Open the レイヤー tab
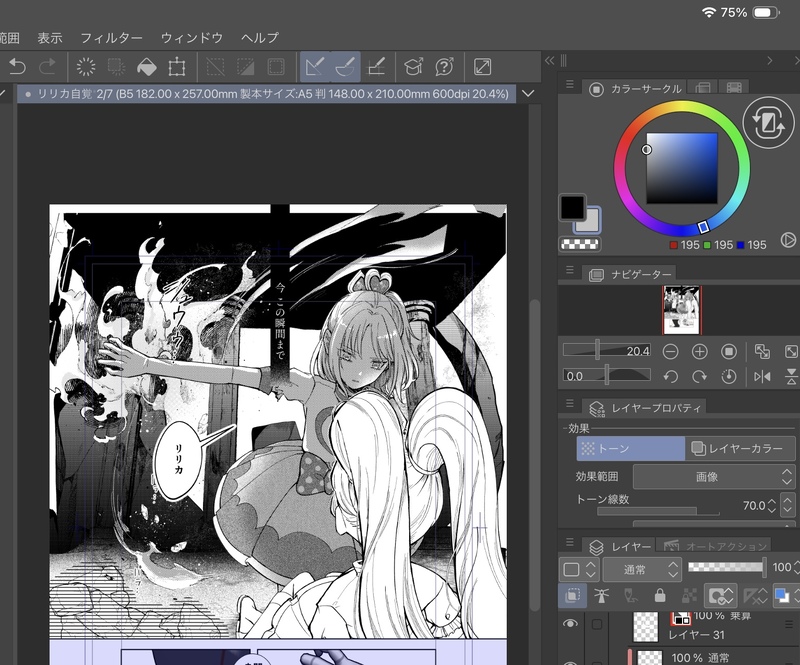This screenshot has width=800, height=665. (621, 547)
